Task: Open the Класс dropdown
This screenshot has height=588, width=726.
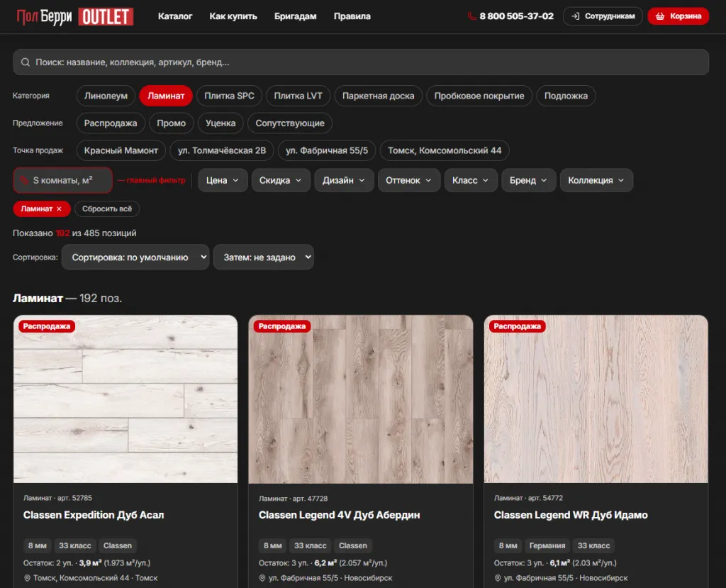Action: tap(471, 180)
